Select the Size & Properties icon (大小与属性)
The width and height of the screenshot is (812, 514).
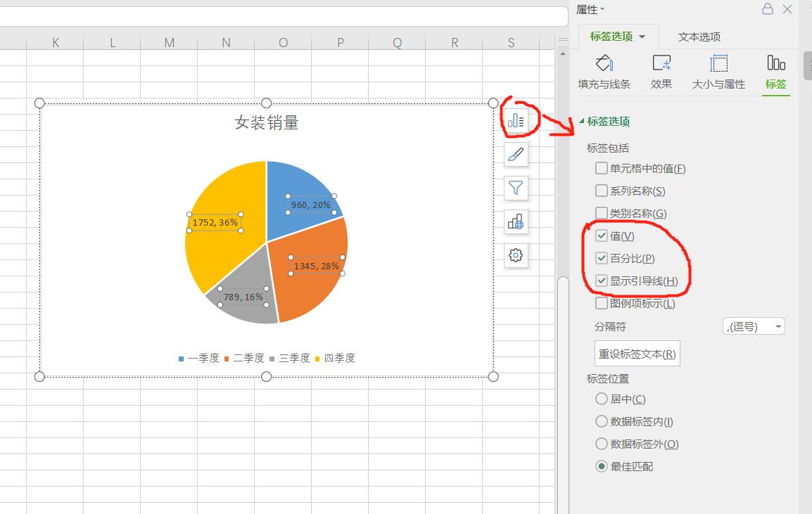coord(718,72)
